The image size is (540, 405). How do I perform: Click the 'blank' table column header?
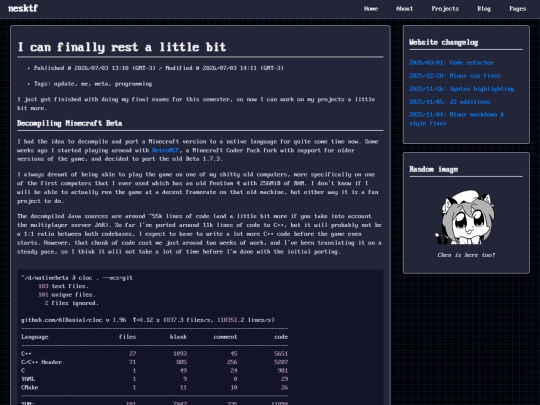[x=178, y=337]
